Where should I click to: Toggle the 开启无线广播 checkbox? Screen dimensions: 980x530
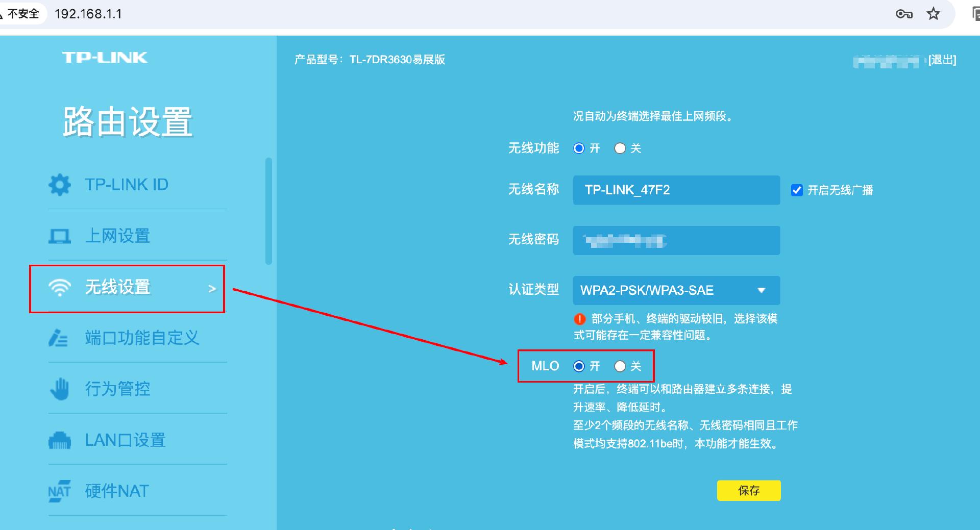tap(797, 190)
